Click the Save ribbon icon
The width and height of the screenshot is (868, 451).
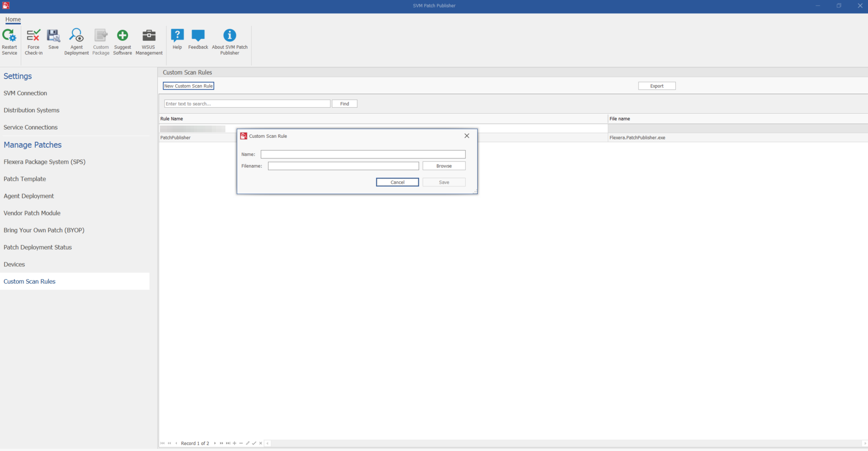point(54,36)
